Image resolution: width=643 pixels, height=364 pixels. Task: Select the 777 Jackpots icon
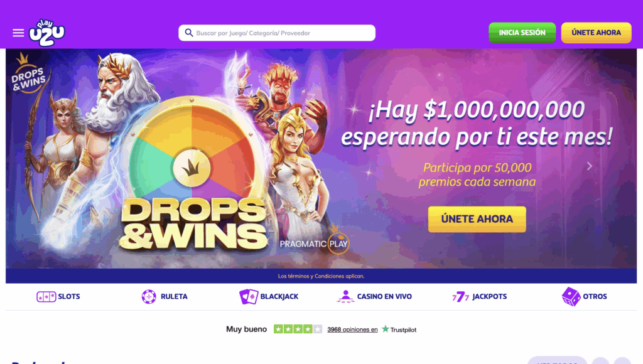point(460,296)
